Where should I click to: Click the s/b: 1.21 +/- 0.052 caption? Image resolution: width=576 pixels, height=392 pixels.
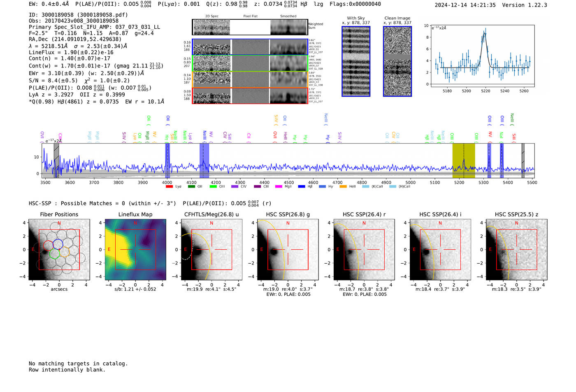coord(135,289)
